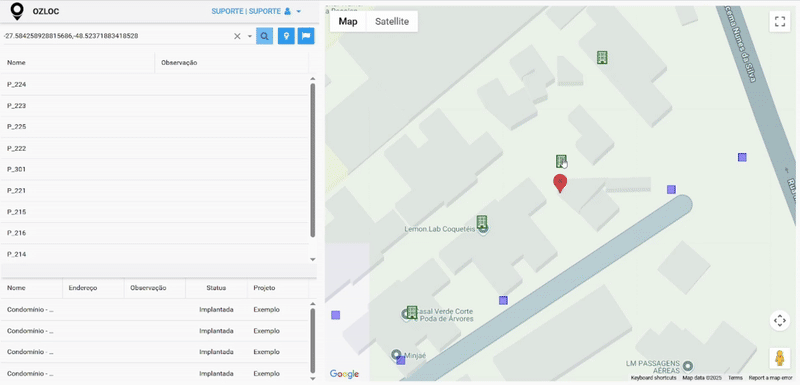Screen dimensions: 800x385
Task: Select row P_301
Action: [x=155, y=169]
